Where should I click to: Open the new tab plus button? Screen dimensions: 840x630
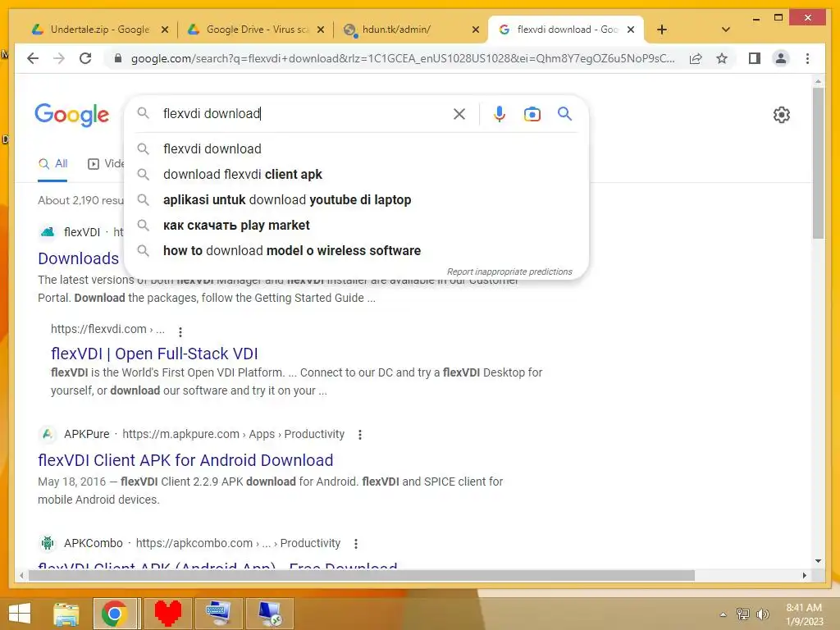coord(662,30)
